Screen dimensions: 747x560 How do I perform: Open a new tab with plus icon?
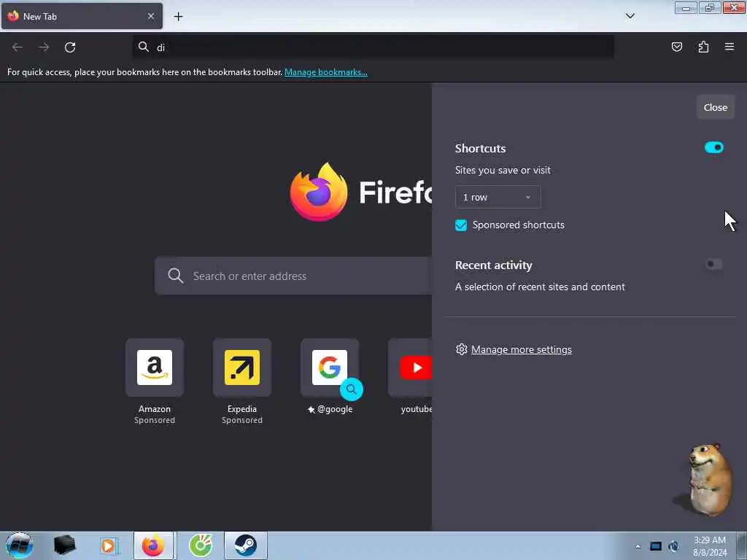(178, 17)
